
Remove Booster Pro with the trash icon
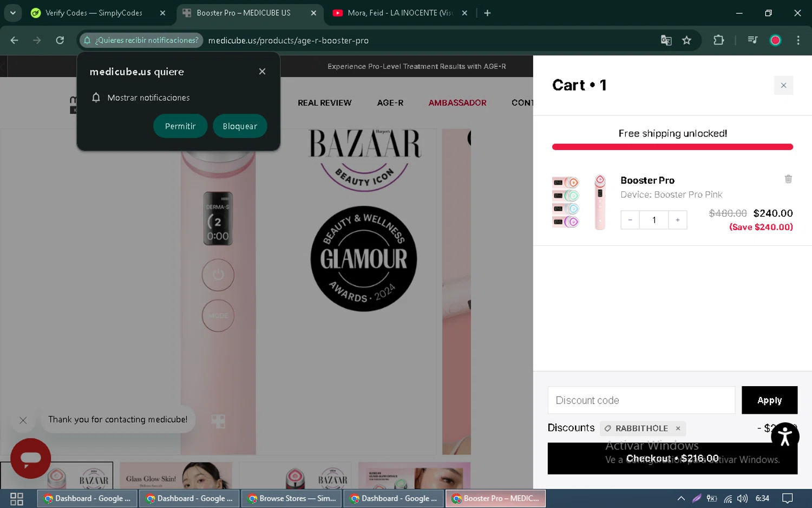(x=788, y=179)
